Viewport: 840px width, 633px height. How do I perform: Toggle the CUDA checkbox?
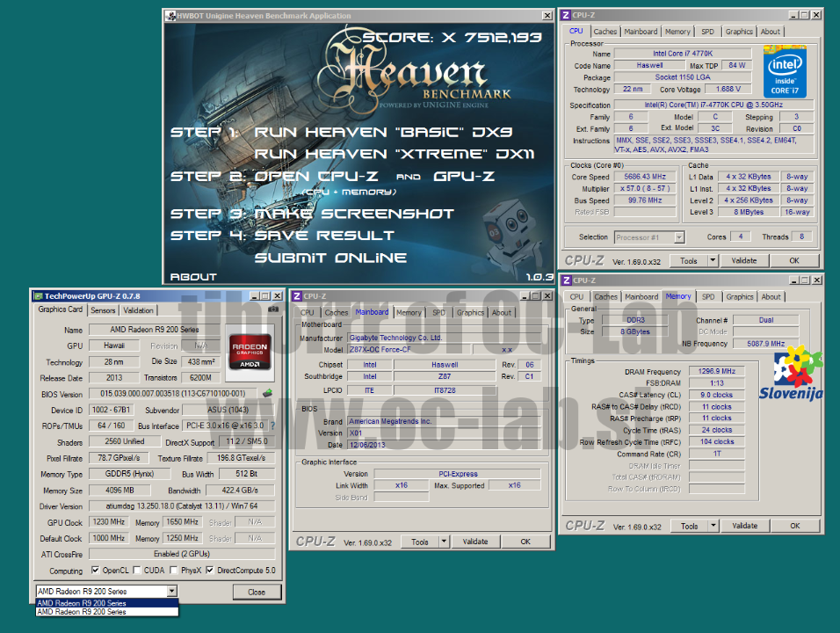(136, 571)
